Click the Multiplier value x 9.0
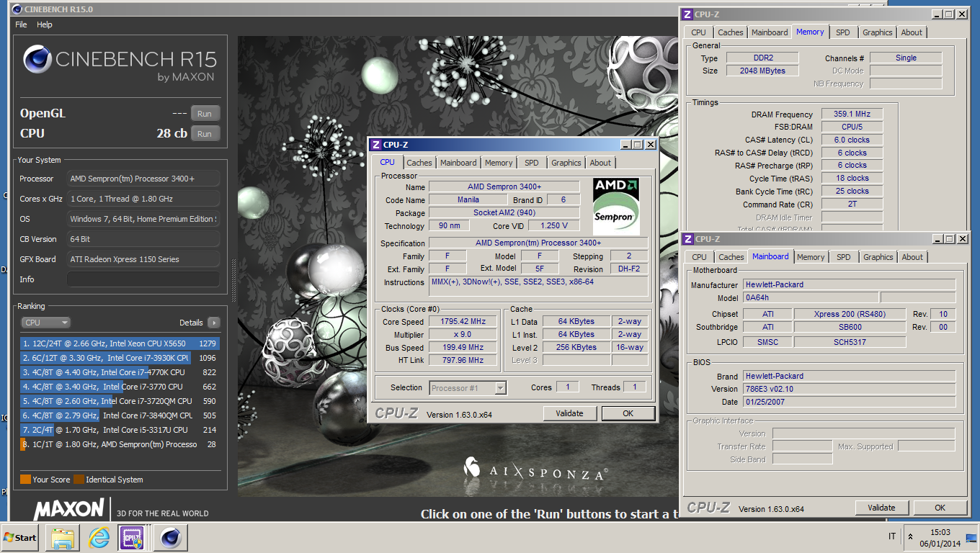 click(463, 335)
